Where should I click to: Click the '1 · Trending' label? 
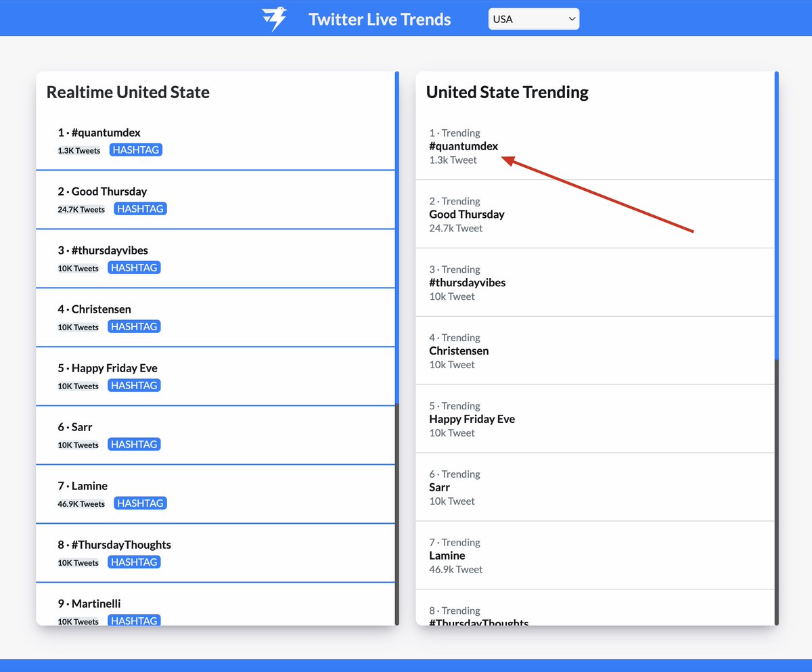(x=455, y=133)
